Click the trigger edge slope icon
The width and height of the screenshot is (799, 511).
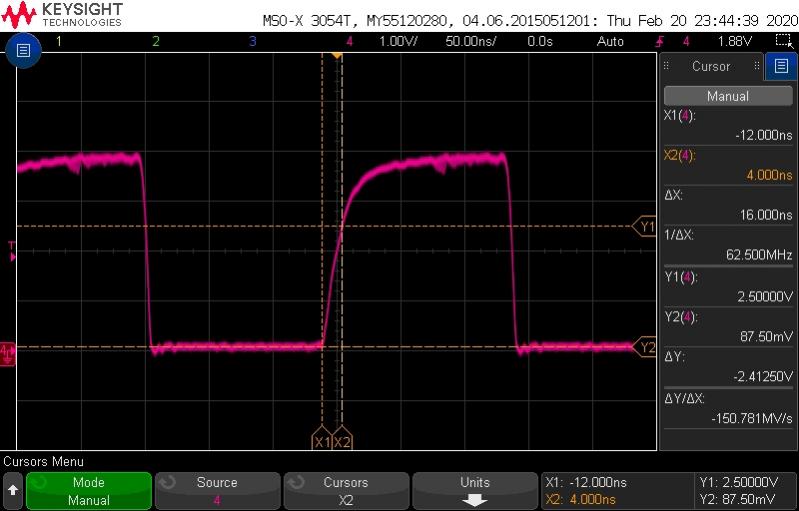click(660, 41)
